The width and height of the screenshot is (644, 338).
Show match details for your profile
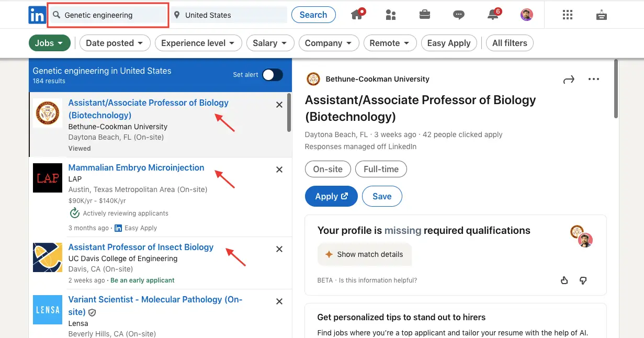tap(364, 254)
